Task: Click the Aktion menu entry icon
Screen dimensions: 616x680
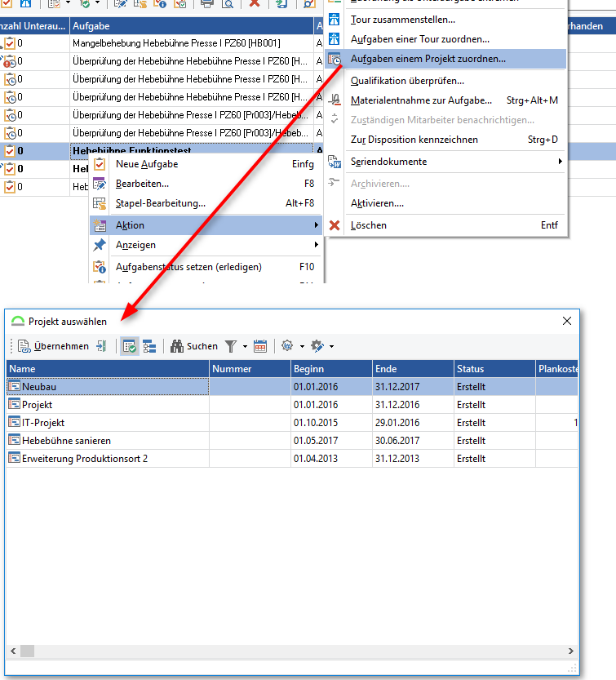Action: pyautogui.click(x=100, y=225)
